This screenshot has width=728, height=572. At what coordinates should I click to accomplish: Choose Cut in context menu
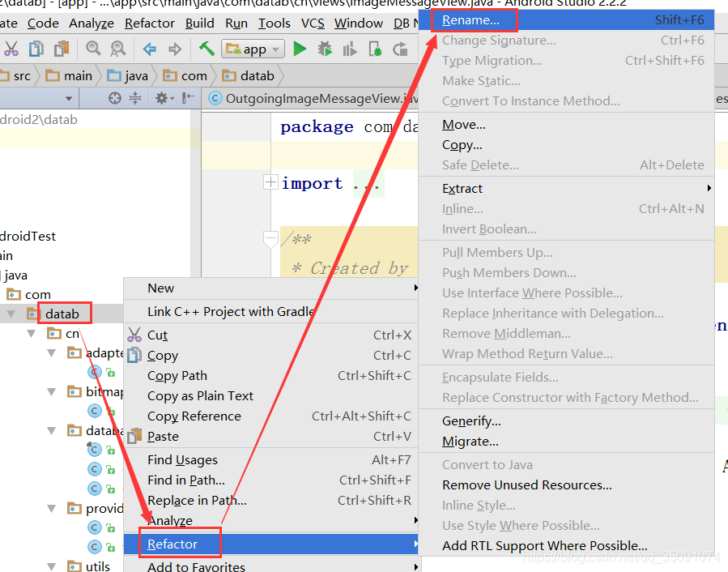pyautogui.click(x=271, y=335)
